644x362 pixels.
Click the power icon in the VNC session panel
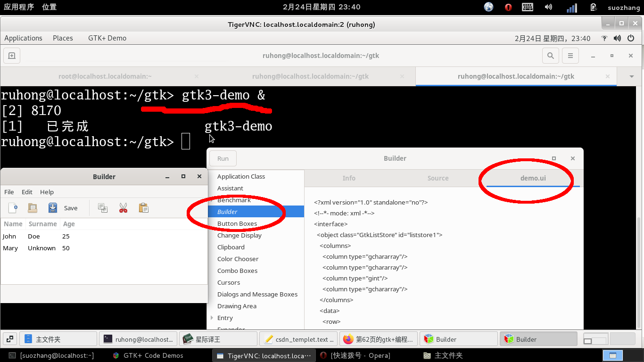click(631, 38)
